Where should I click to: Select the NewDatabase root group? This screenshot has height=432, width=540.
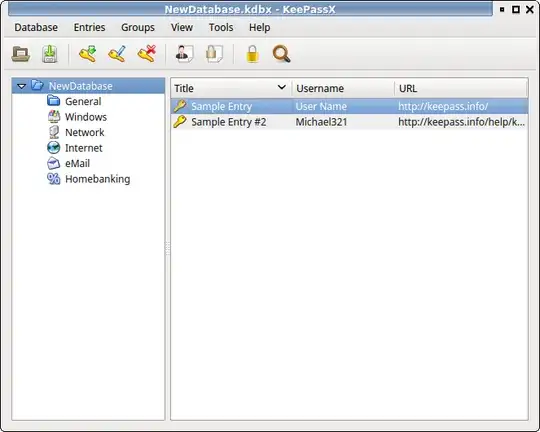[x=81, y=86]
